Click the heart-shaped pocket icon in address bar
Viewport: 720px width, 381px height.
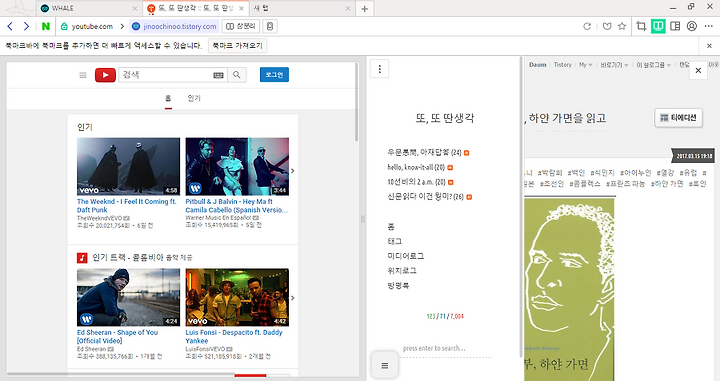pyautogui.click(x=607, y=26)
